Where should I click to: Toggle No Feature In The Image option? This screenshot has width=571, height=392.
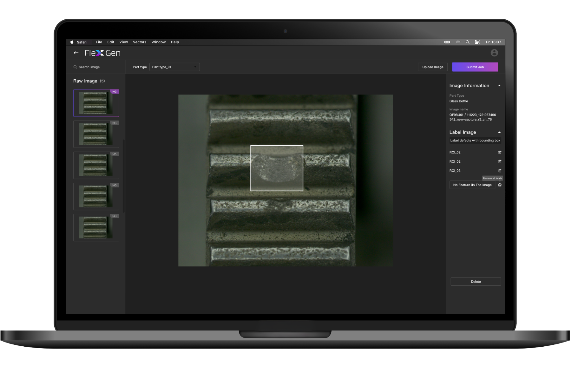(x=472, y=185)
